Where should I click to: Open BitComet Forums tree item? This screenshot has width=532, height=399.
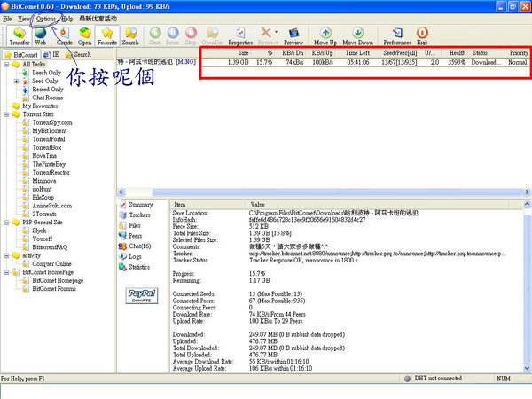coord(54,289)
